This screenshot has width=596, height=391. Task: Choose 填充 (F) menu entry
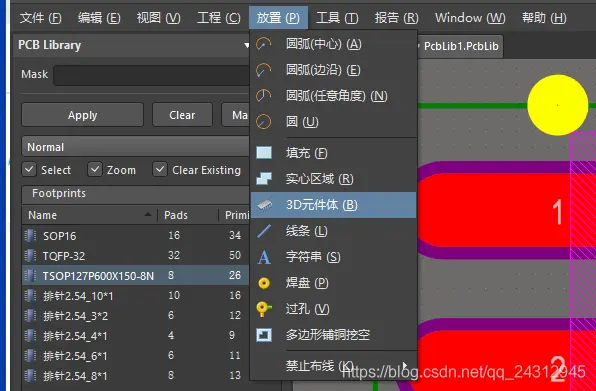pos(333,153)
